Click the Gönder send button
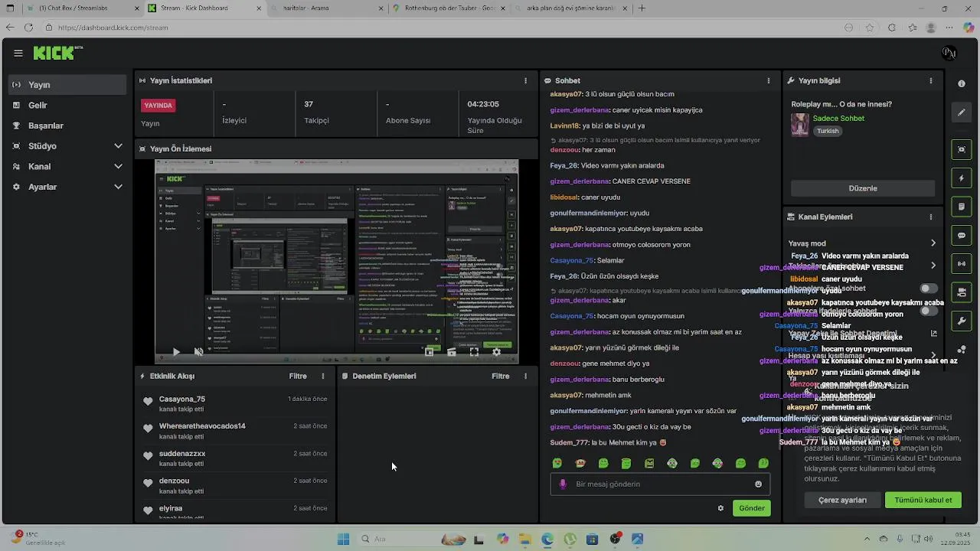980x551 pixels. point(752,508)
